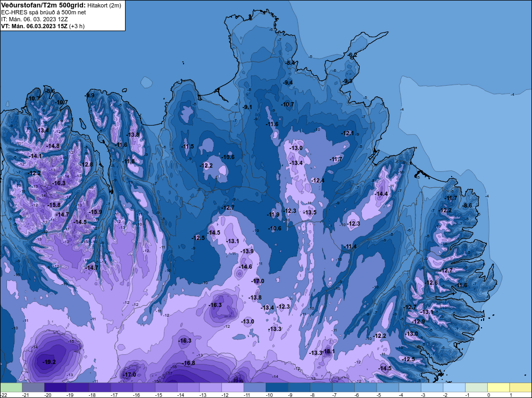Viewport: 532px width, 398px height.
Task: Click the -15.8 temperature value
Action: click(54, 205)
